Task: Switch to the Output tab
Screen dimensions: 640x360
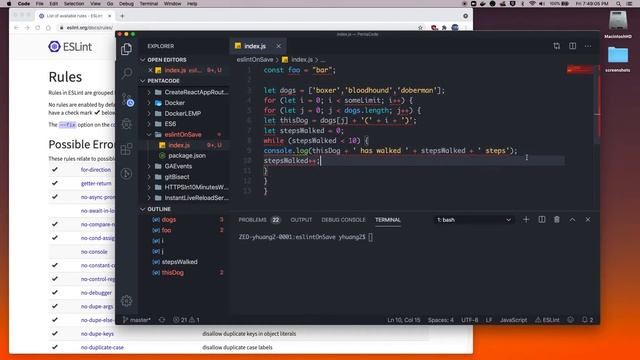Action: tap(301, 220)
